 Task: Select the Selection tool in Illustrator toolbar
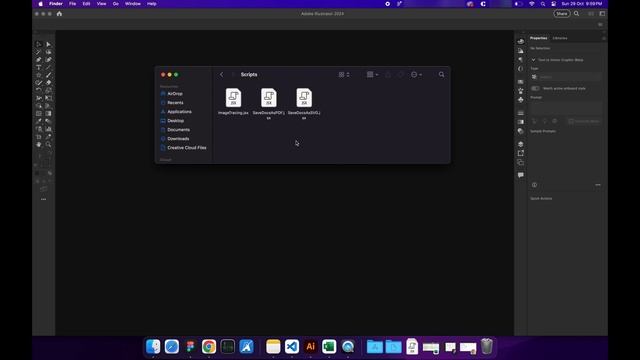(x=39, y=44)
